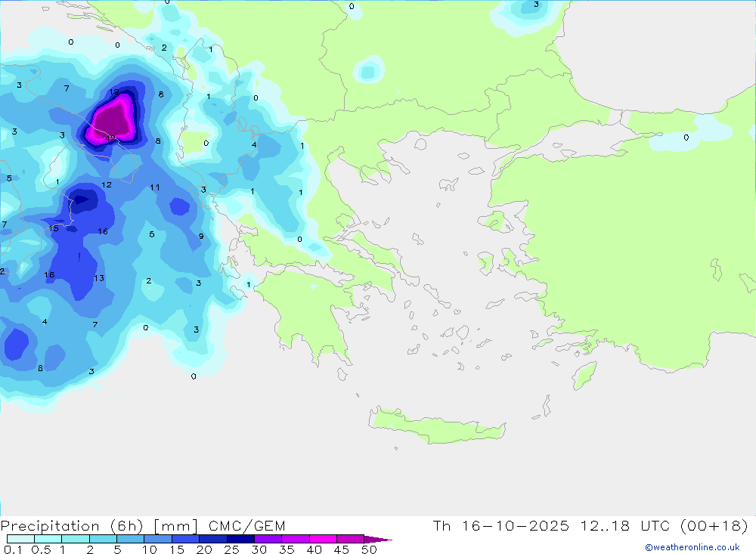Pick the 35–40 mm legend color swatch
Image resolution: width=756 pixels, height=554 pixels.
(x=295, y=539)
